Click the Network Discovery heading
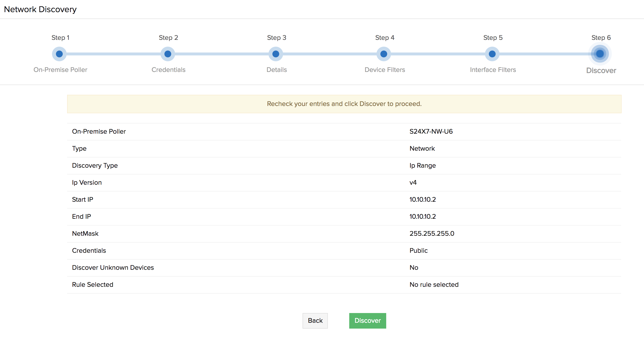644x349 pixels. click(x=40, y=9)
